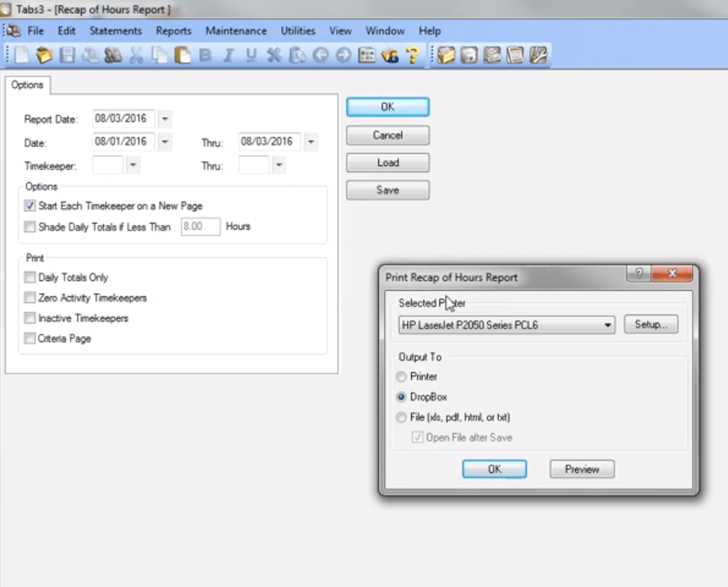This screenshot has height=587, width=728.
Task: Toggle bold formatting on the toolbar
Action: (x=204, y=54)
